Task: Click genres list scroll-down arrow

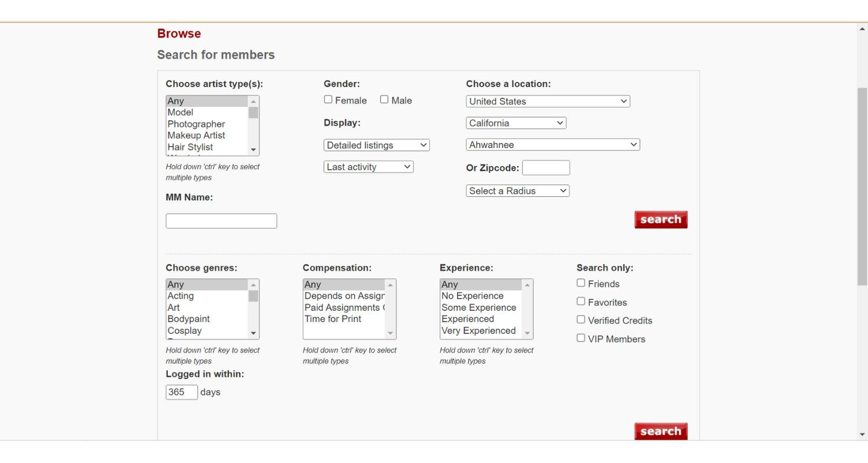Action: [253, 333]
